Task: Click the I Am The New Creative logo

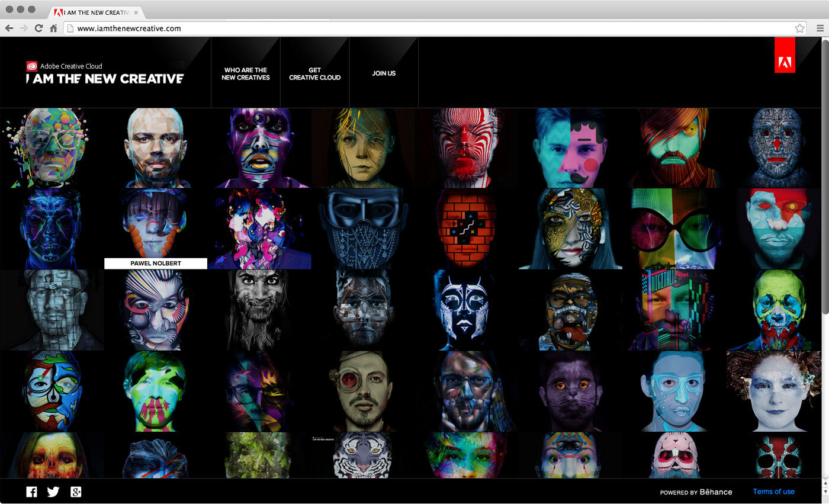Action: coord(105,78)
